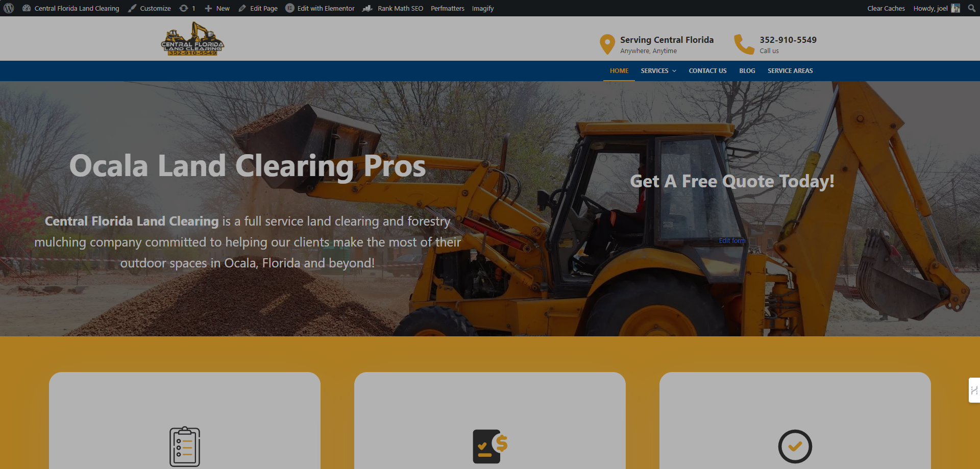
Task: Click the circled checkmark icon
Action: [795, 447]
